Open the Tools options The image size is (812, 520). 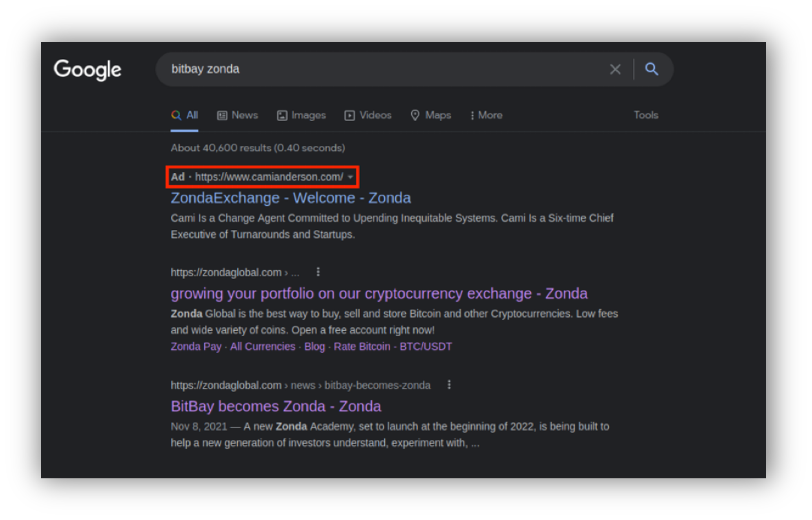point(646,116)
